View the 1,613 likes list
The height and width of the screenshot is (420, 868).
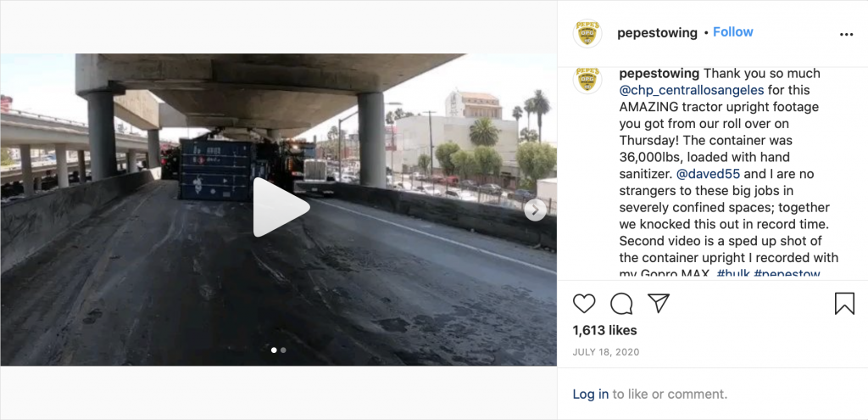[x=604, y=330]
